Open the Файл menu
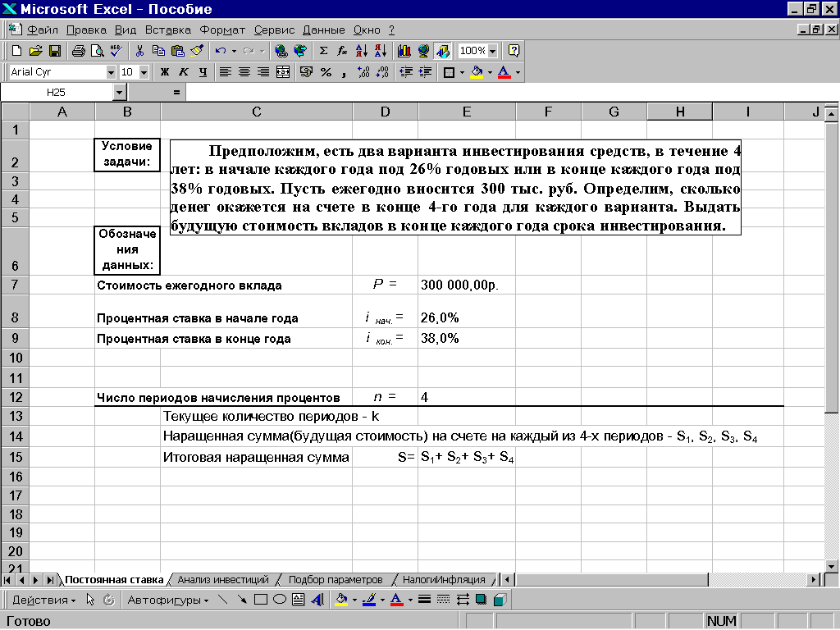The width and height of the screenshot is (840, 630). (43, 30)
